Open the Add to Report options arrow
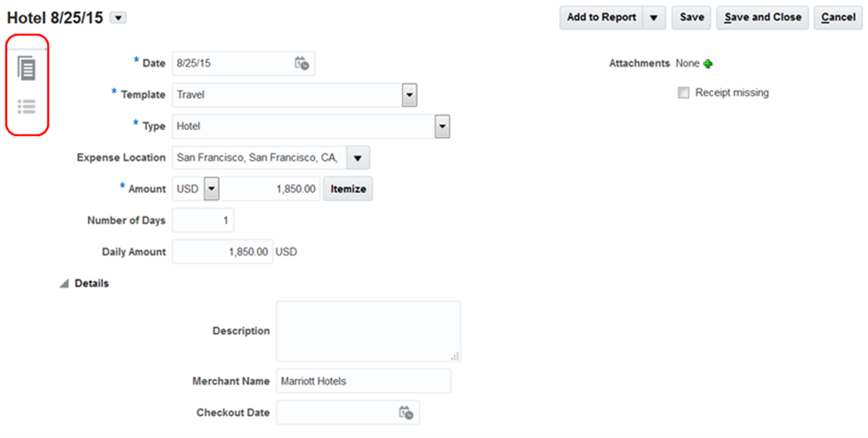Image resolution: width=868 pixels, height=438 pixels. click(x=654, y=18)
